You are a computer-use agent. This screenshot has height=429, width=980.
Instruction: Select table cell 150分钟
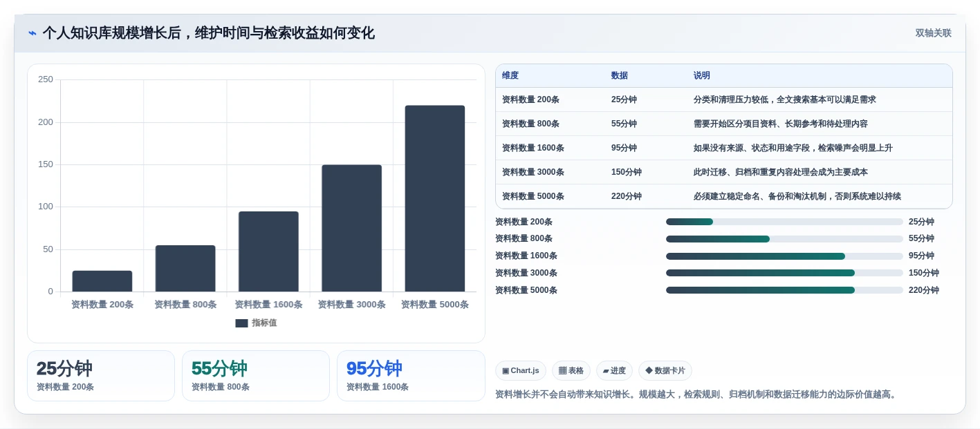(627, 172)
